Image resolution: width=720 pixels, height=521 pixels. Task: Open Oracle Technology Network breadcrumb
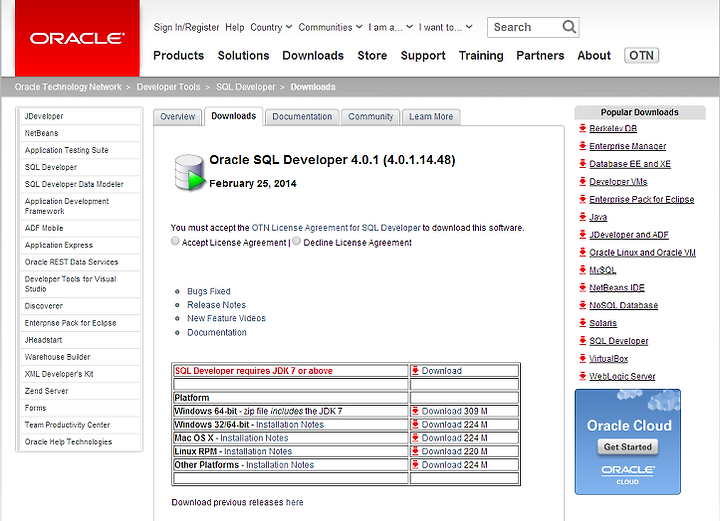tap(68, 87)
